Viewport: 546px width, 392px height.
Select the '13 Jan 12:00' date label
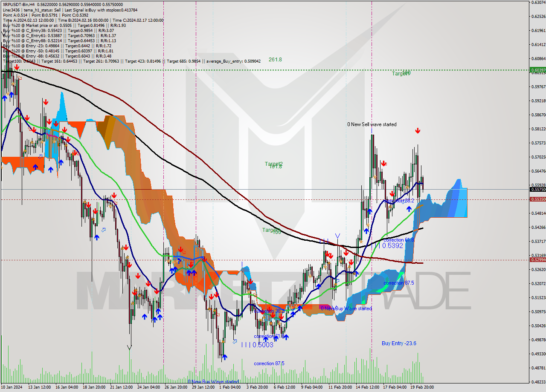[x=40, y=387]
